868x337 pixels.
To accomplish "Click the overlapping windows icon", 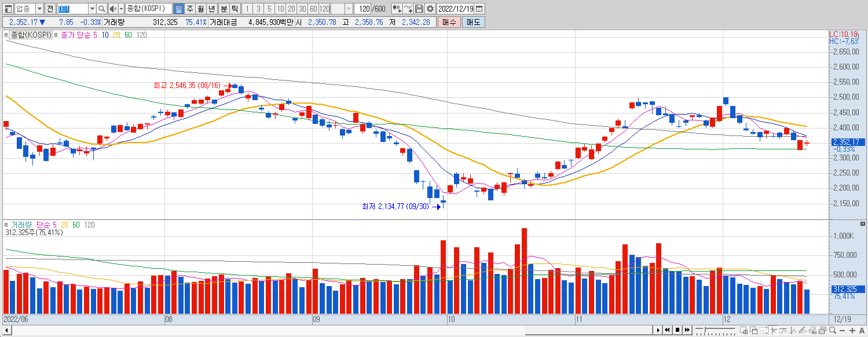I will [754, 331].
